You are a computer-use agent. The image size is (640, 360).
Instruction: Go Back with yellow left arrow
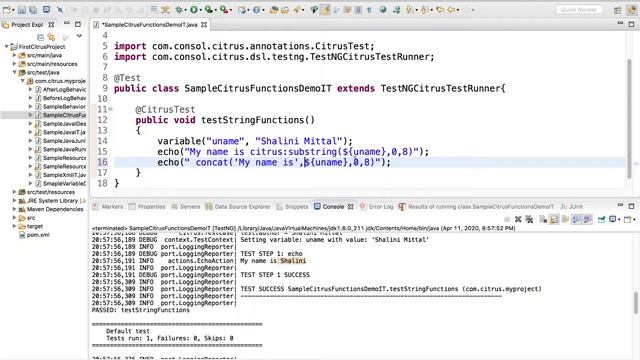click(x=451, y=9)
